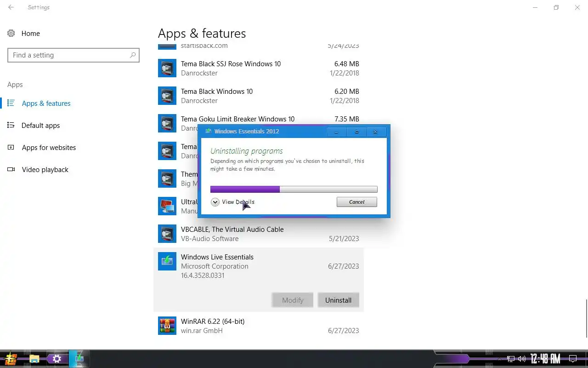Click the Video playback sidebar icon
588x368 pixels.
pos(11,169)
